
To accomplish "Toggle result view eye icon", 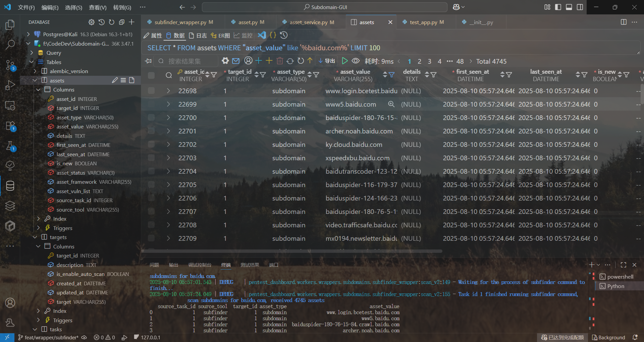I will pos(356,61).
